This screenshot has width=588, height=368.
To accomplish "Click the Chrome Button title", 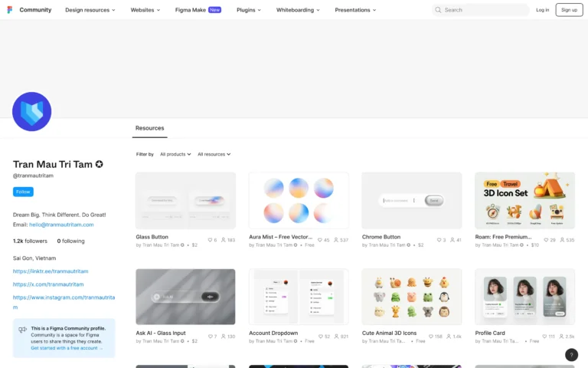I will click(x=381, y=237).
